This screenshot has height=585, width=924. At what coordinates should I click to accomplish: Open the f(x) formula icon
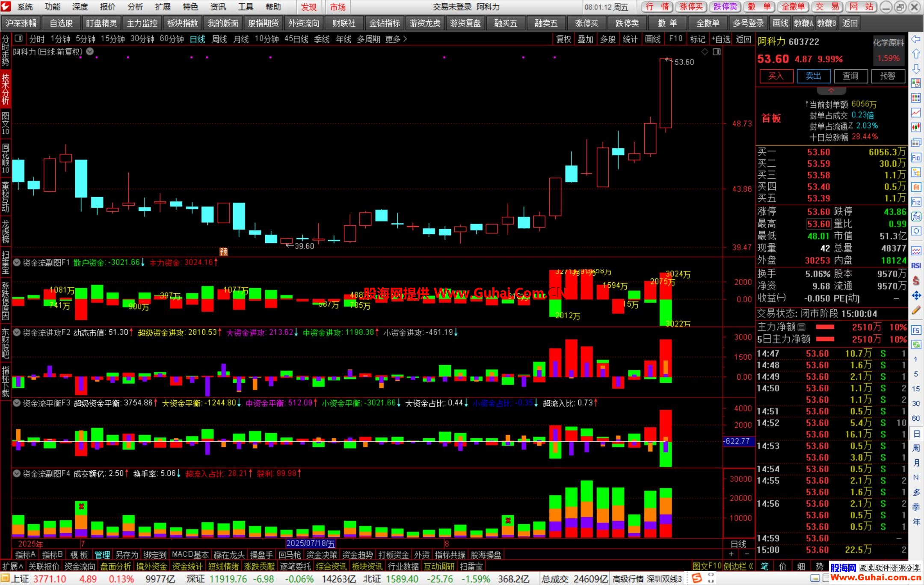(x=916, y=216)
